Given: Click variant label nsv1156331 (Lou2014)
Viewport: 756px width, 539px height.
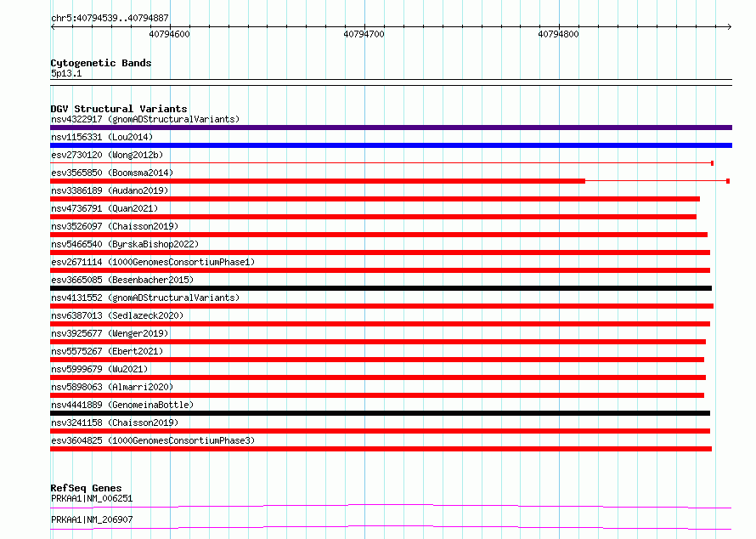Looking at the screenshot, I should point(102,137).
